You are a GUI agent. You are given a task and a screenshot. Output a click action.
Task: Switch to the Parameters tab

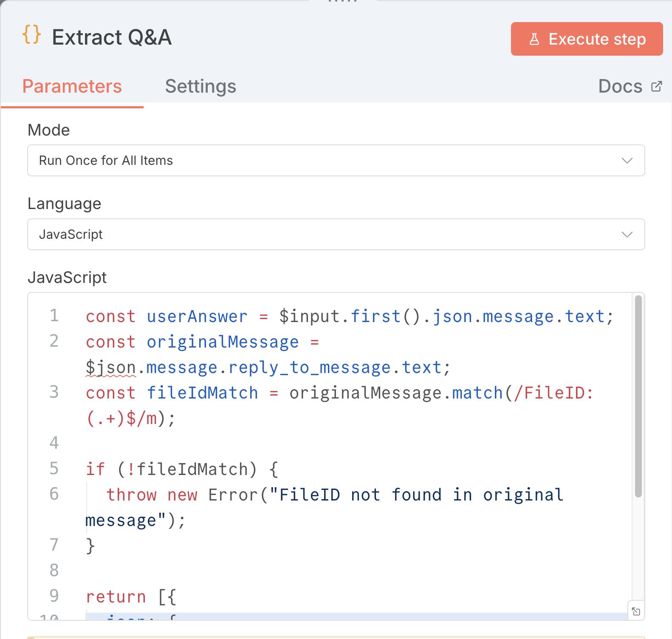click(x=72, y=86)
